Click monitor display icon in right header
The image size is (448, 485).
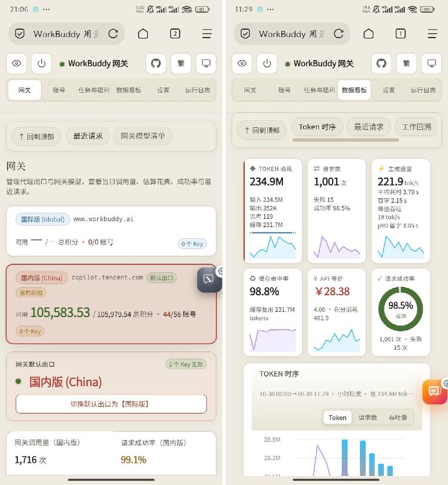tap(432, 64)
